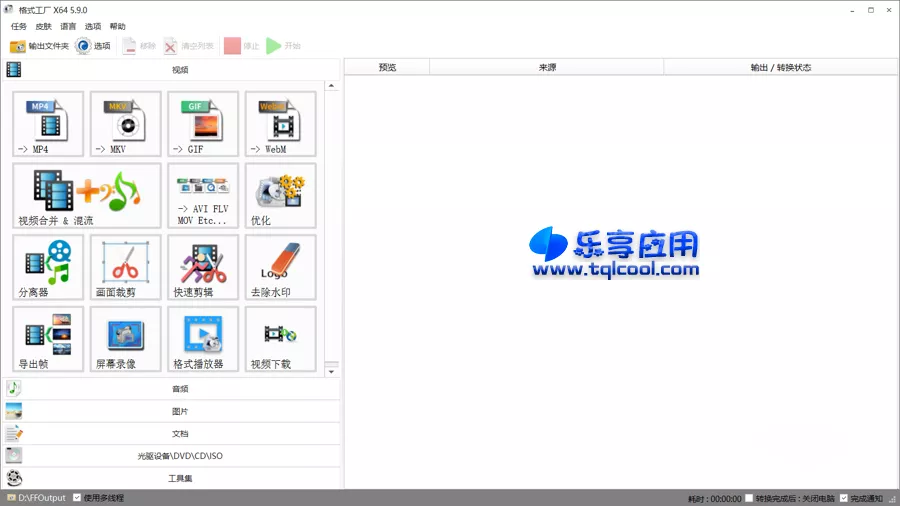This screenshot has width=900, height=506.
Task: Click the 来源 column header
Action: [x=547, y=67]
